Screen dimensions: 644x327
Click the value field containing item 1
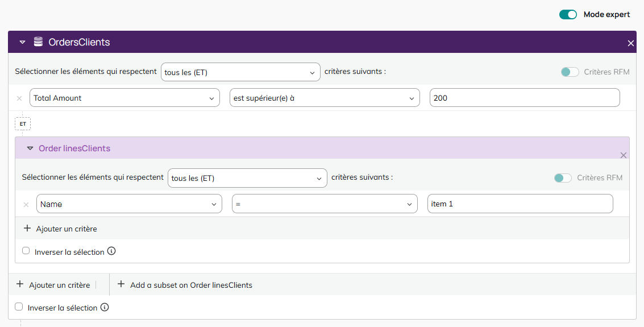tap(520, 204)
